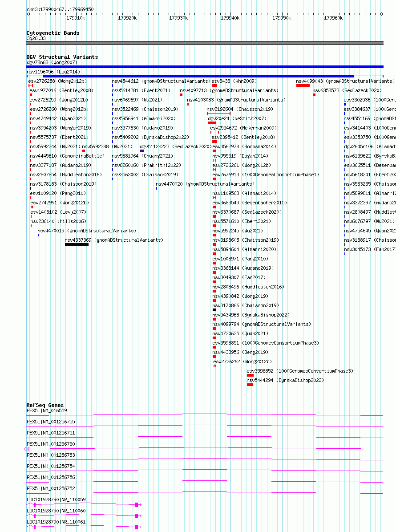Screen dimensions: 396x532
Task: Open PEX5L NM_001256752 transcript
Action: [x=51, y=488]
